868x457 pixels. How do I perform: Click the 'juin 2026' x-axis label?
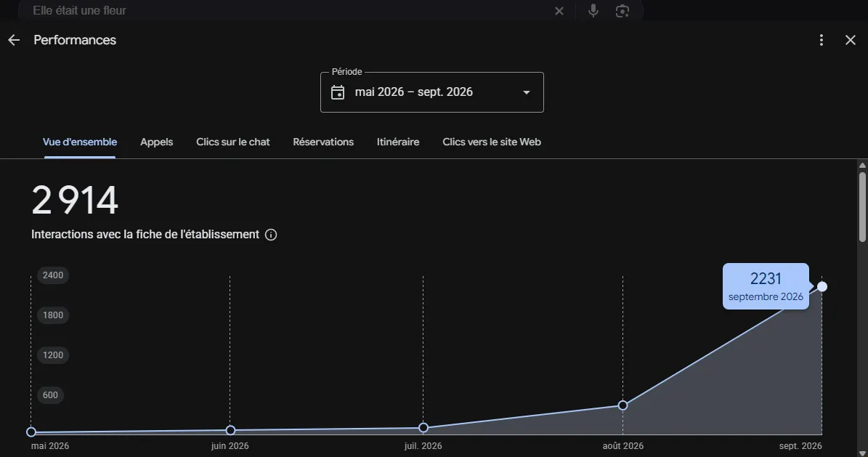pos(230,446)
